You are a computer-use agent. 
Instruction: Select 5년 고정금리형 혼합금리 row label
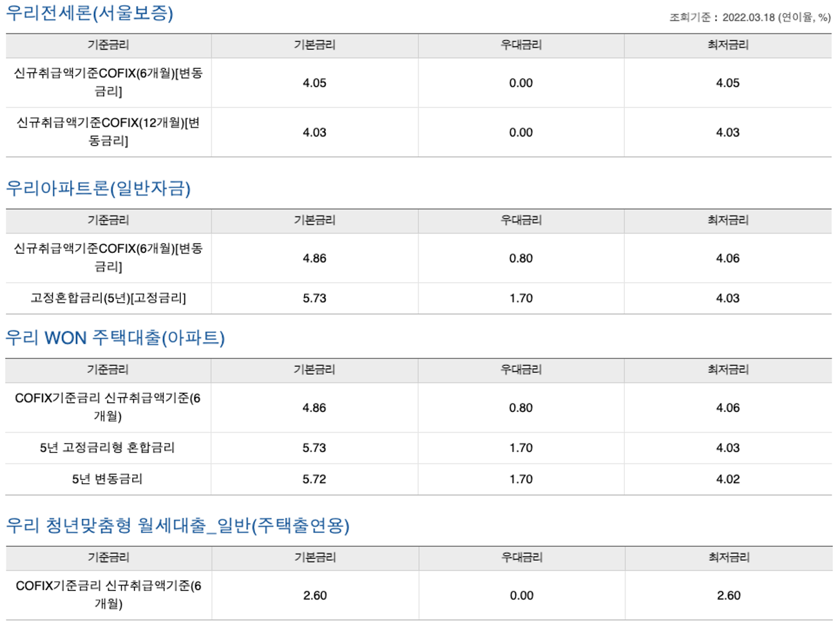point(108,447)
